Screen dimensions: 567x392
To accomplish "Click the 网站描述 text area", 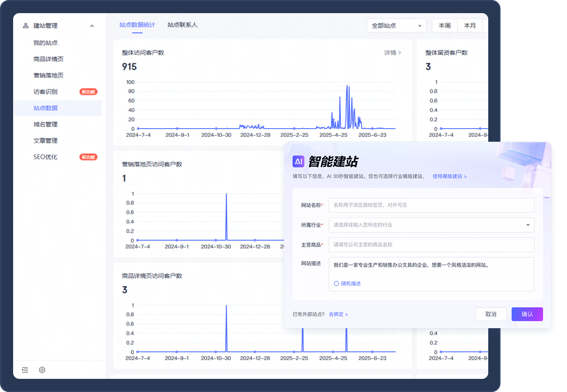I will coord(431,274).
